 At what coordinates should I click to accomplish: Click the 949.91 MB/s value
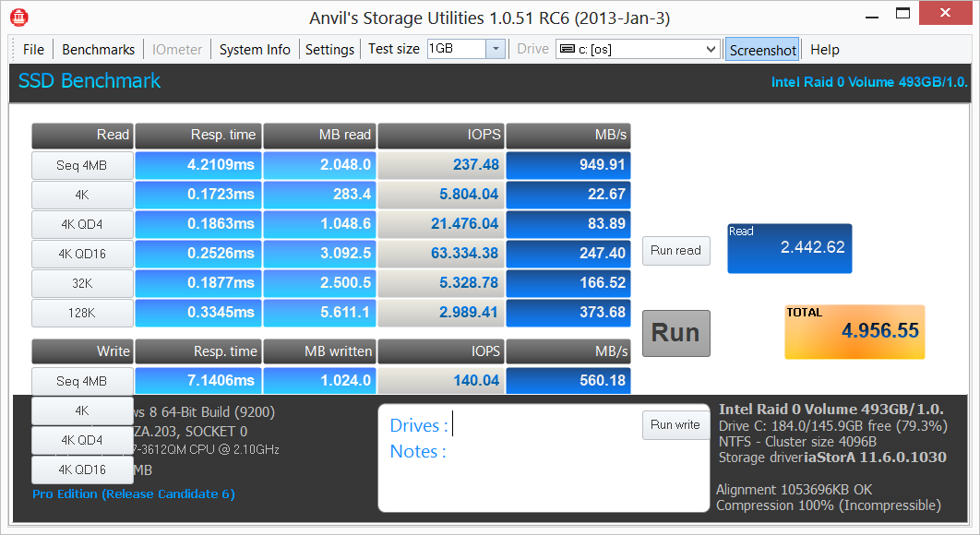point(568,165)
